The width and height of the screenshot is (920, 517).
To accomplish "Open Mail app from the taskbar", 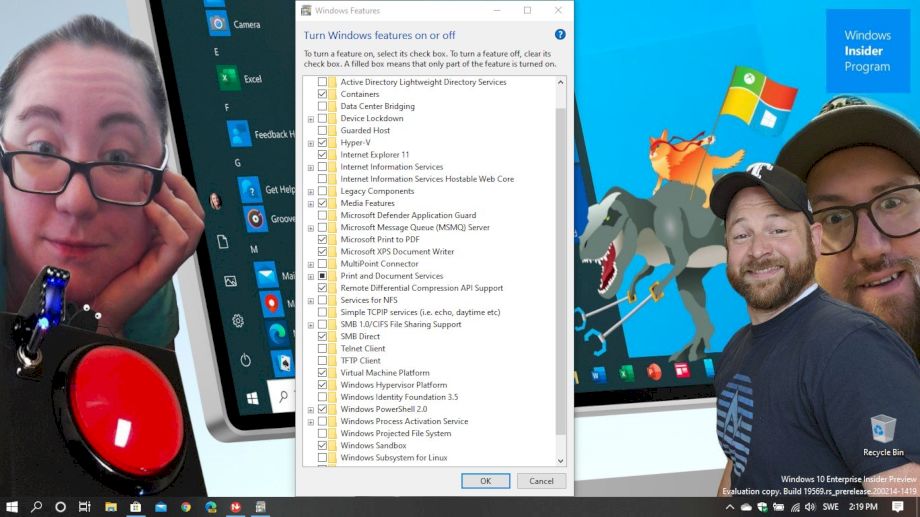I will tap(161, 506).
